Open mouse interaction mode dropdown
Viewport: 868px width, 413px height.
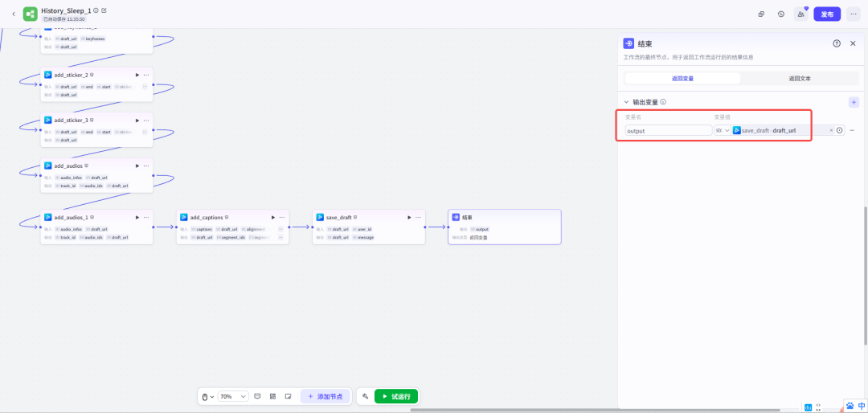[207, 396]
